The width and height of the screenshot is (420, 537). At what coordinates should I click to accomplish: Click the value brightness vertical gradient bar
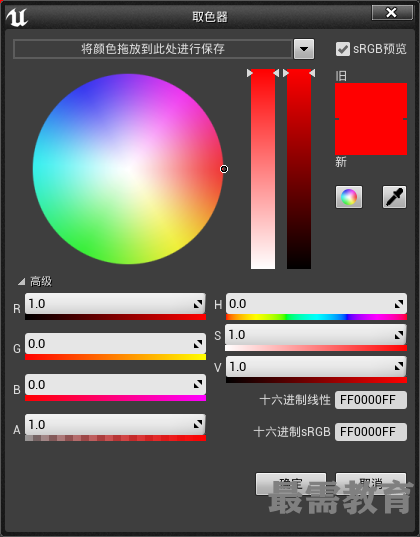tap(299, 169)
